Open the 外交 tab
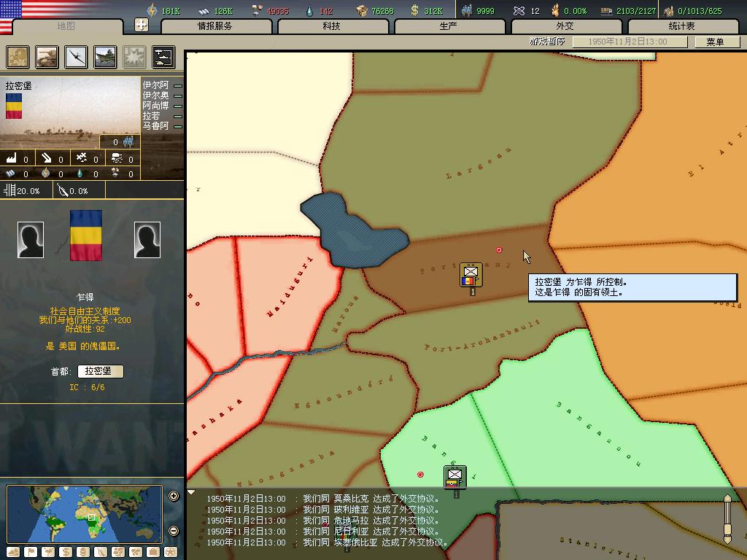The image size is (747, 560). [566, 26]
